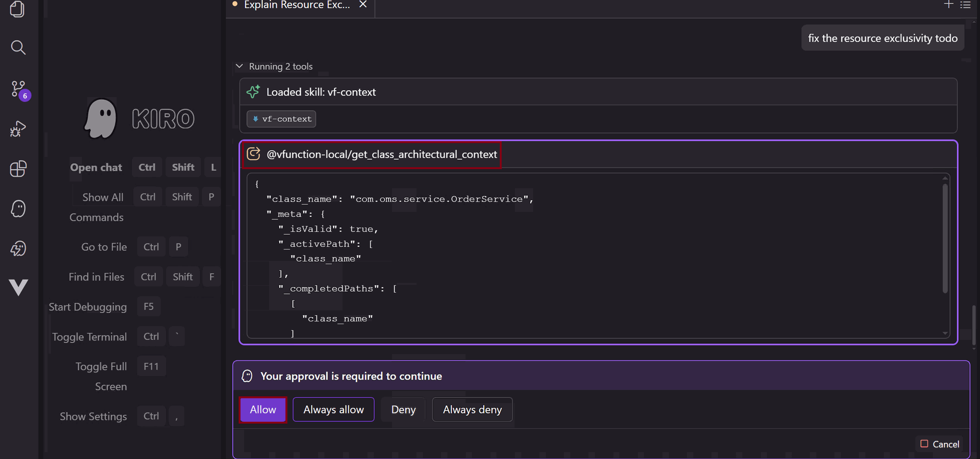Click the ghost icon in approval banner
The width and height of the screenshot is (980, 459).
[x=247, y=376]
